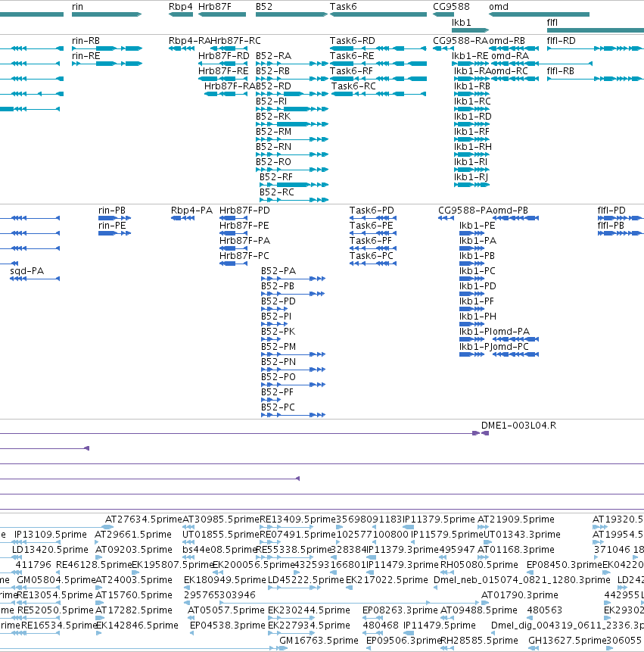
Task: Open transcript B52-RC
Action: (277, 192)
